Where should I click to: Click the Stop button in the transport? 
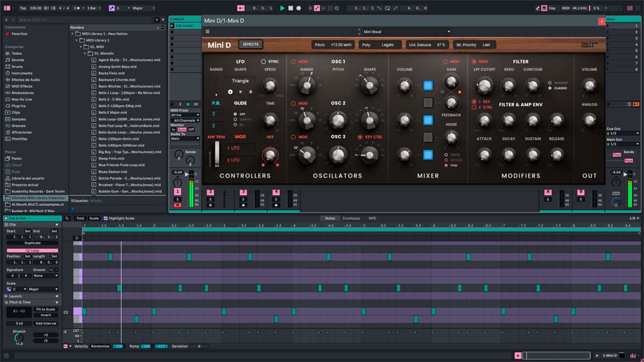click(x=290, y=8)
